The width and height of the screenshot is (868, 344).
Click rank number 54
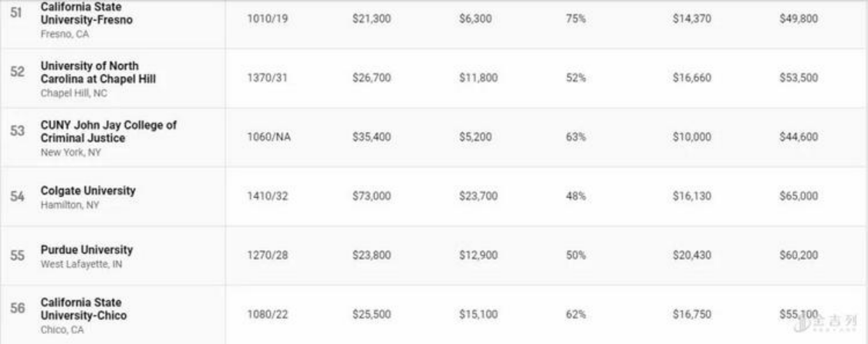pyautogui.click(x=17, y=197)
